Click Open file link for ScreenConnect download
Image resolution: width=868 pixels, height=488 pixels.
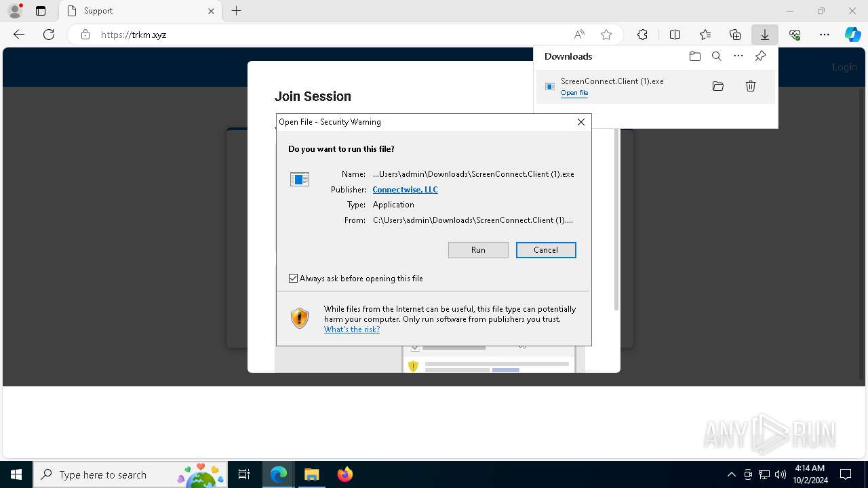(574, 93)
